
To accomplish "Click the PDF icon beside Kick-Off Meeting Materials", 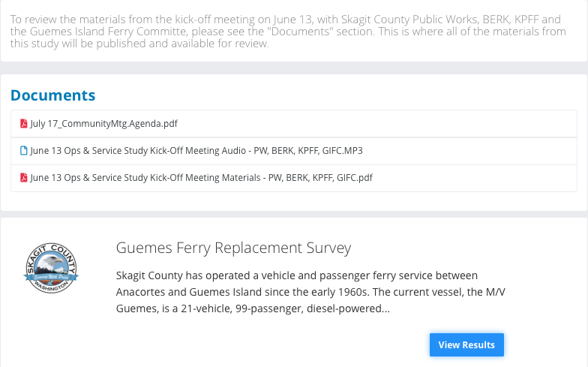I will tap(24, 178).
